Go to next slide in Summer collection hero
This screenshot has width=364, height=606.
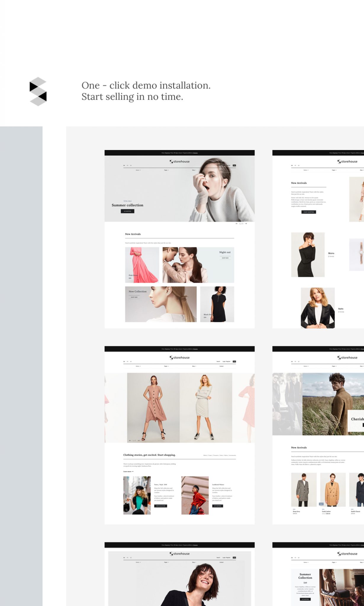click(246, 224)
